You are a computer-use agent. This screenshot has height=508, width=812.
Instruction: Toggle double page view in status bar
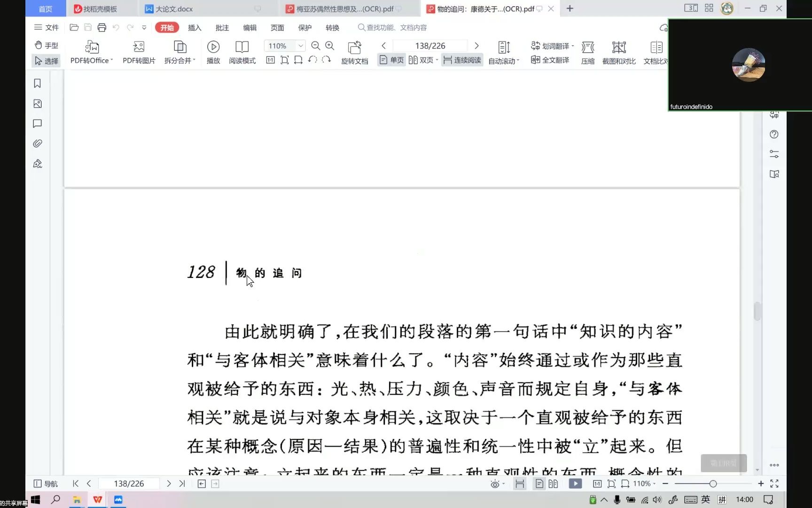point(553,484)
